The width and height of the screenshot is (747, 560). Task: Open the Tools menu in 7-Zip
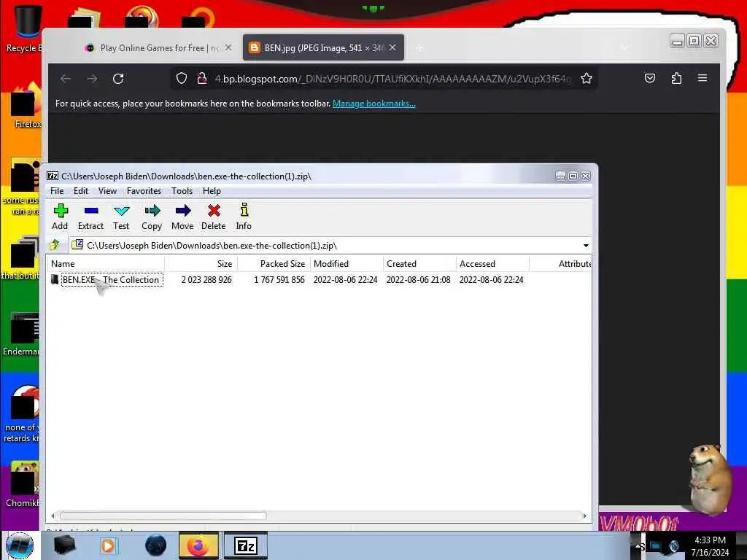point(182,191)
